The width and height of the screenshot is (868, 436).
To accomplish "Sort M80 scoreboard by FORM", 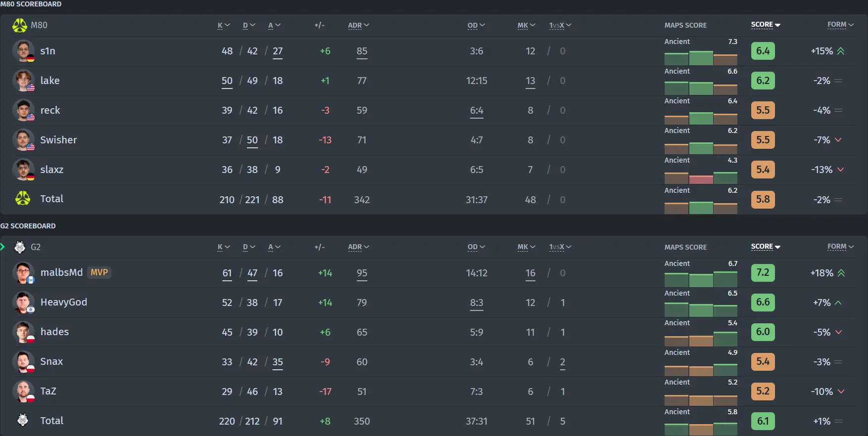I will [840, 25].
